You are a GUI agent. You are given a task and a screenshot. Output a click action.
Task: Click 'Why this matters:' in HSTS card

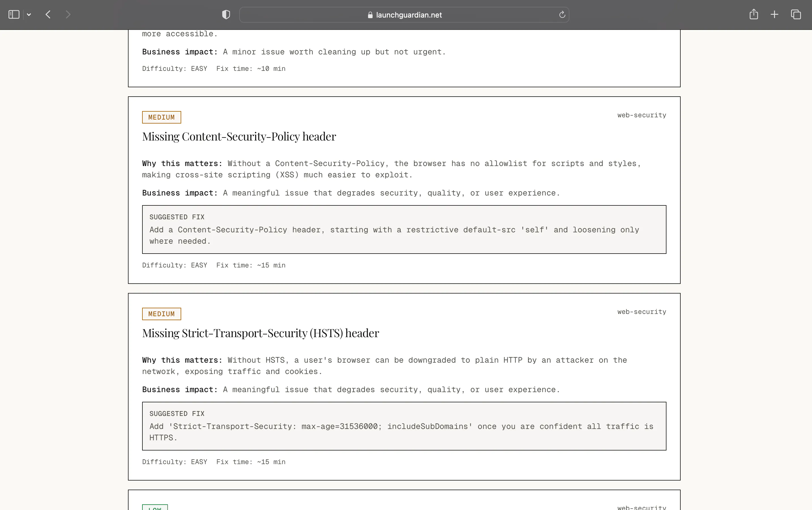tap(182, 360)
